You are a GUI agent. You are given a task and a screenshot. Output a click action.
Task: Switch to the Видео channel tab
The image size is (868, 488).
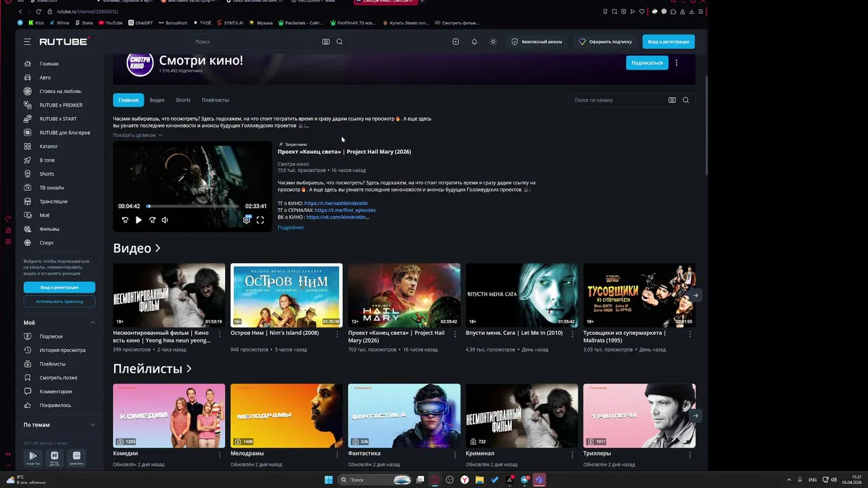coord(157,100)
